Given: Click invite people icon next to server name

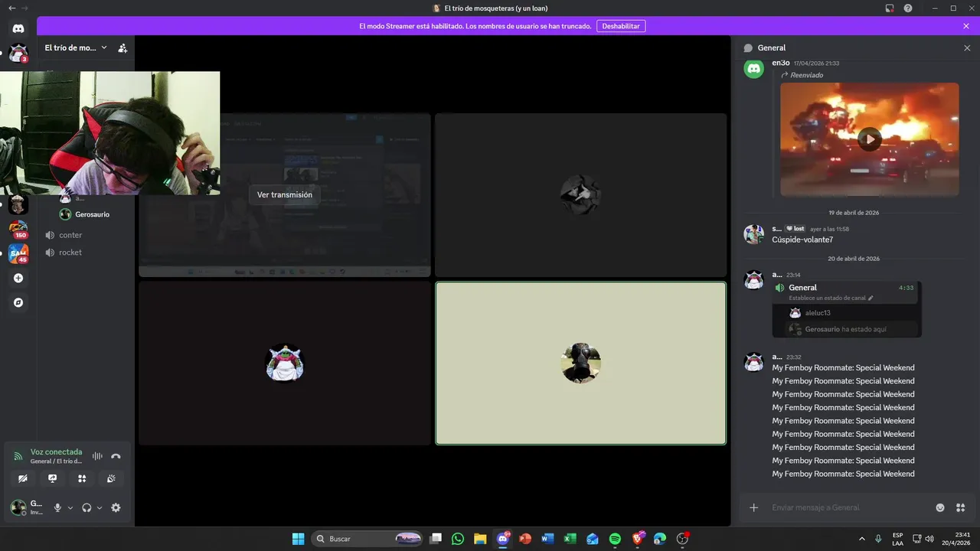Looking at the screenshot, I should point(122,47).
